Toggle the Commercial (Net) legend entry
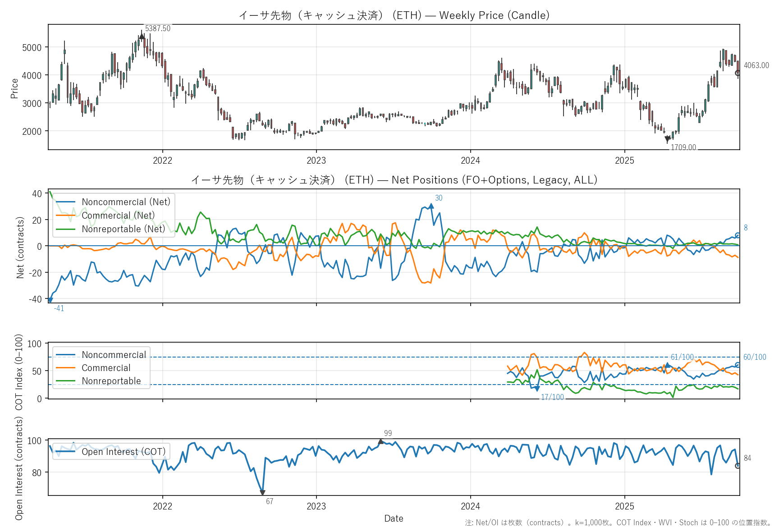Image resolution: width=779 pixels, height=532 pixels. click(118, 216)
